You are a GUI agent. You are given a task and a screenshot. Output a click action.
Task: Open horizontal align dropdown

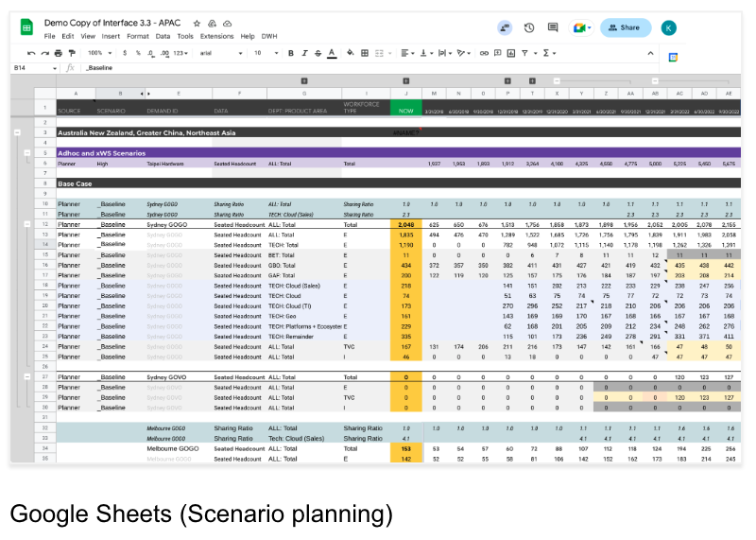[x=407, y=53]
